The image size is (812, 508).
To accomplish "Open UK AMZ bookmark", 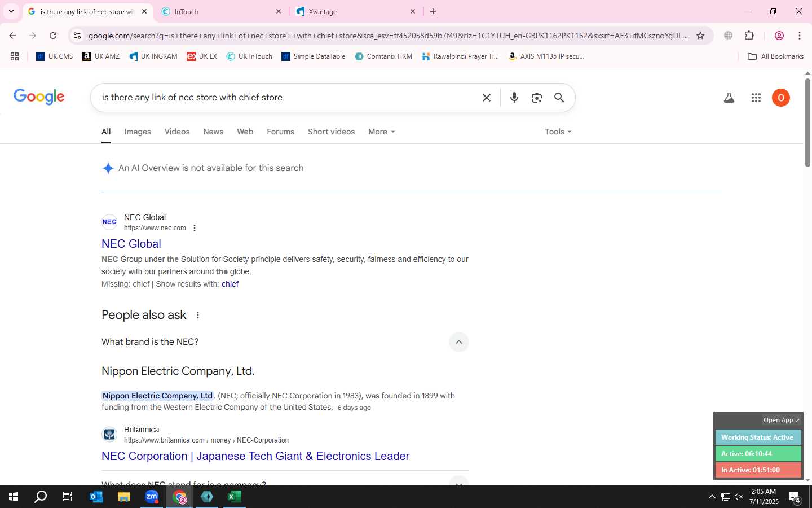I will pyautogui.click(x=101, y=56).
